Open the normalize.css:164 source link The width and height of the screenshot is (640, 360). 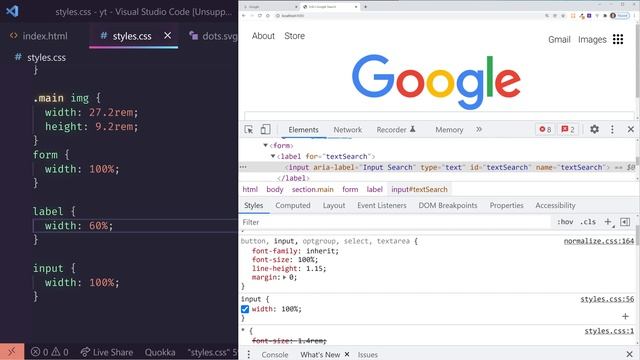[599, 241]
